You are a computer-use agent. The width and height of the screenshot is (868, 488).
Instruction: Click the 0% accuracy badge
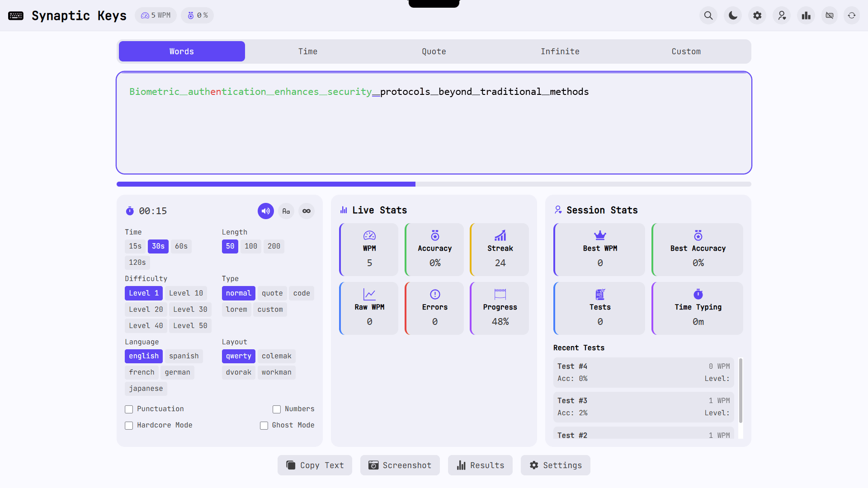pyautogui.click(x=198, y=15)
